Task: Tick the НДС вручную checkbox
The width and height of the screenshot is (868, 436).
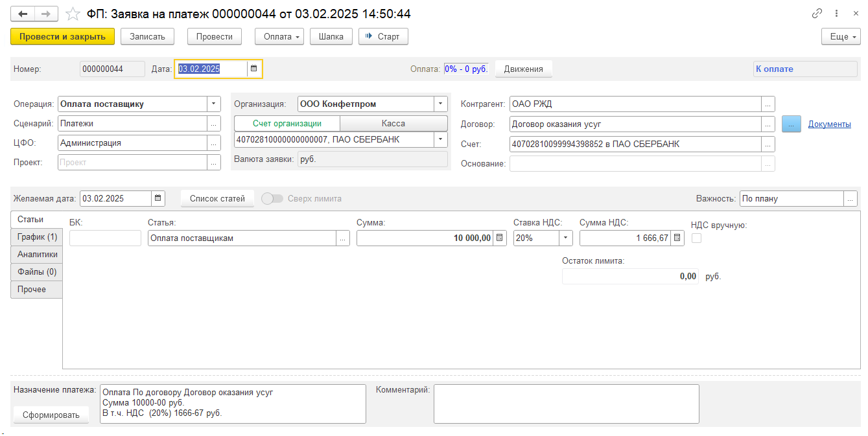Action: (697, 238)
